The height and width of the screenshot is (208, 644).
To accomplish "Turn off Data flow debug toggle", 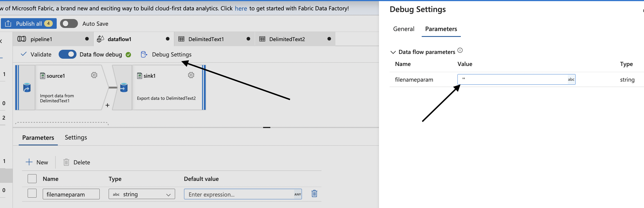I will click(68, 55).
